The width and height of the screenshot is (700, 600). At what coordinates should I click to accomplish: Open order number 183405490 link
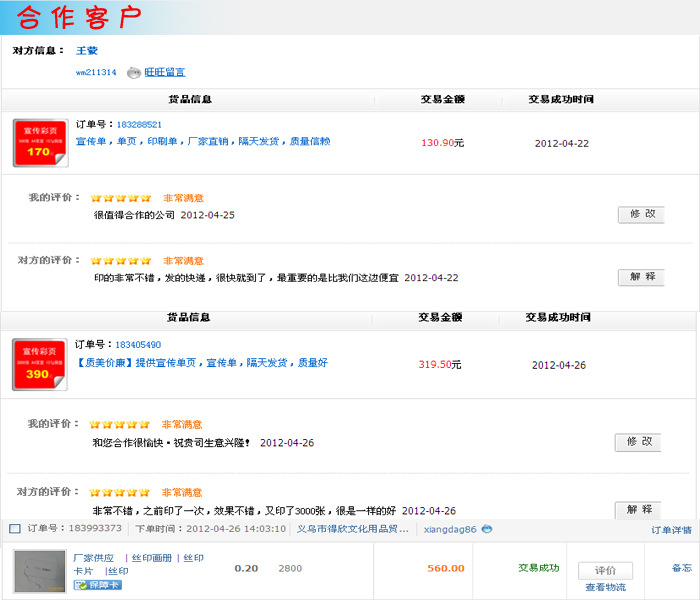coord(138,345)
